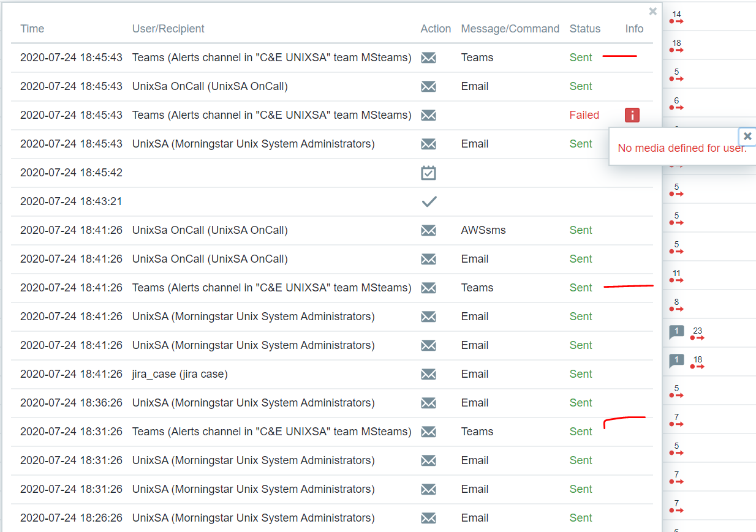Open actions arrow icon with count 11
The width and height of the screenshot is (756, 532).
676,280
